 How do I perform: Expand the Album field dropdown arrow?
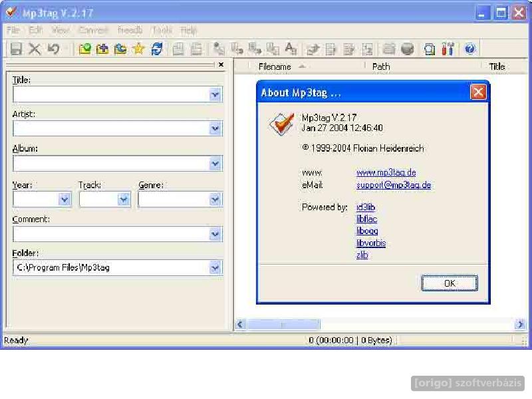[x=215, y=164]
